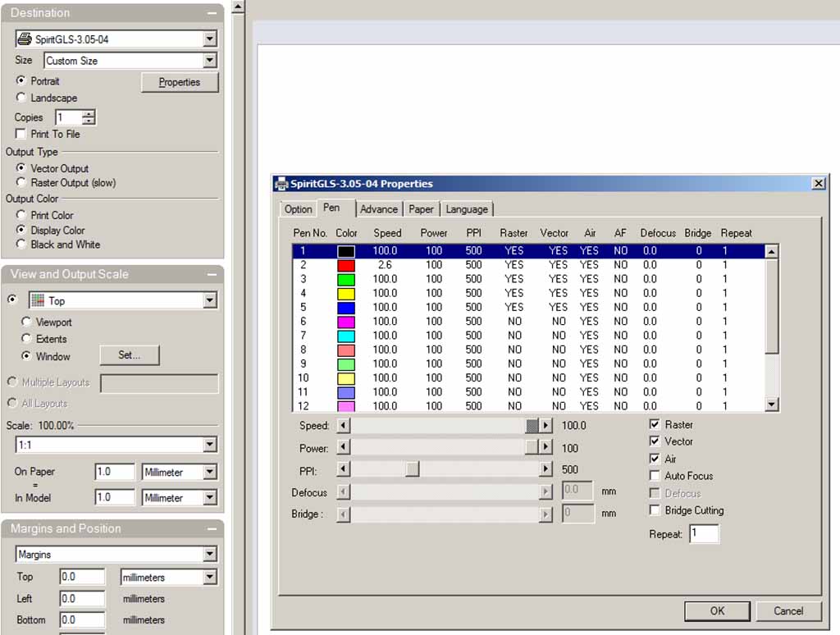The width and height of the screenshot is (840, 635).
Task: Click the PPI slider right arrow
Action: 546,469
